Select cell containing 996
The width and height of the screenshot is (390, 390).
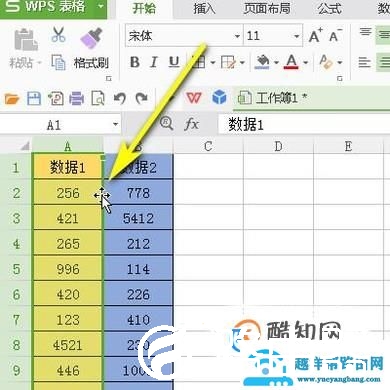(x=68, y=269)
